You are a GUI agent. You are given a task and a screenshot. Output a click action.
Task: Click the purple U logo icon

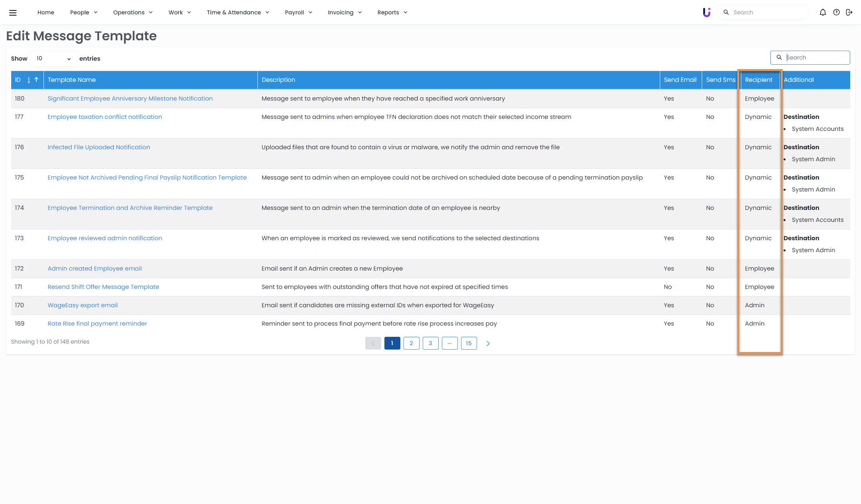tap(707, 12)
